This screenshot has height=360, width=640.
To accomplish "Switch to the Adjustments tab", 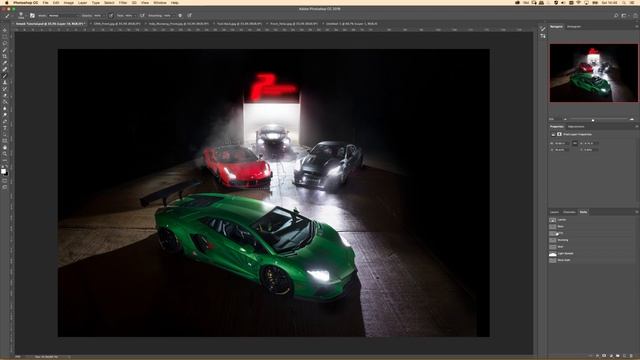I will (x=576, y=127).
